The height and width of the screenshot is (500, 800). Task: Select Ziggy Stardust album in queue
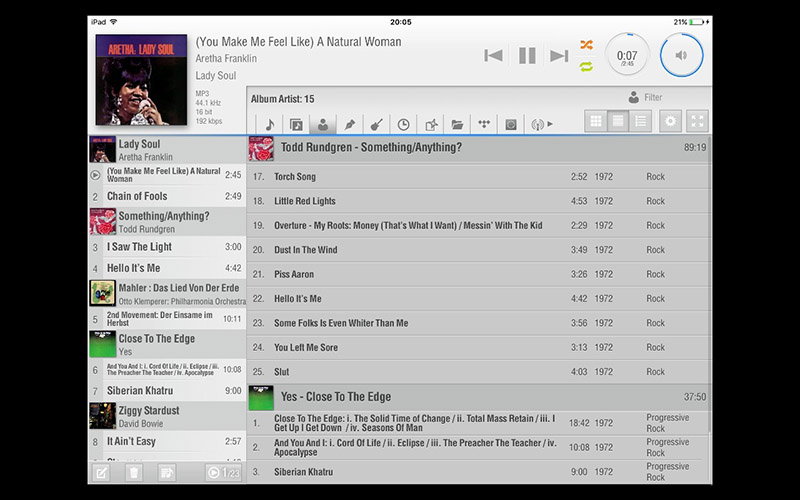click(x=167, y=416)
